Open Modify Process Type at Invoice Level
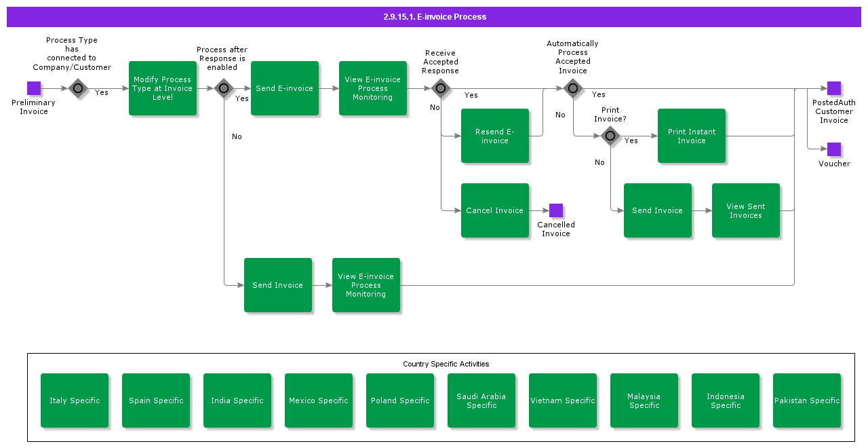This screenshot has width=868, height=448. click(163, 88)
